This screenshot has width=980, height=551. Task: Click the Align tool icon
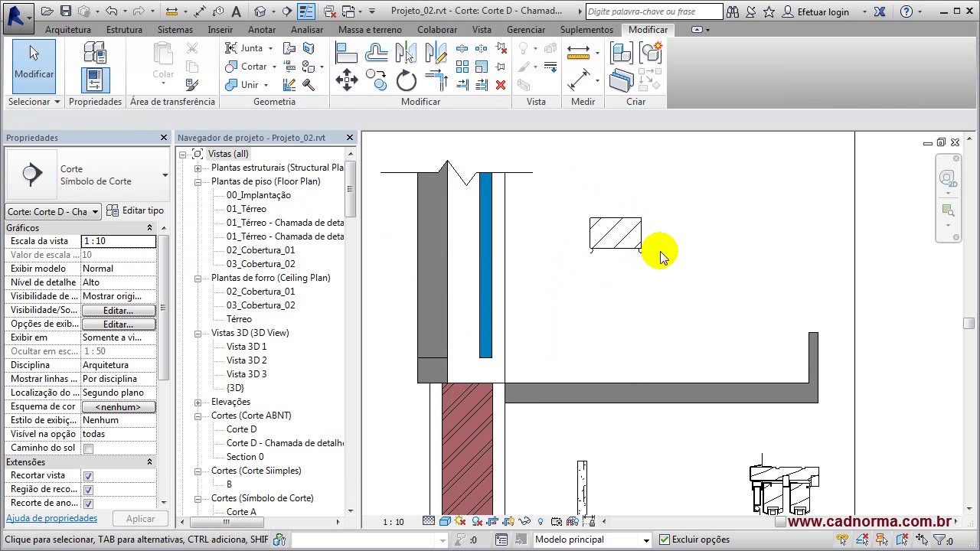[346, 53]
